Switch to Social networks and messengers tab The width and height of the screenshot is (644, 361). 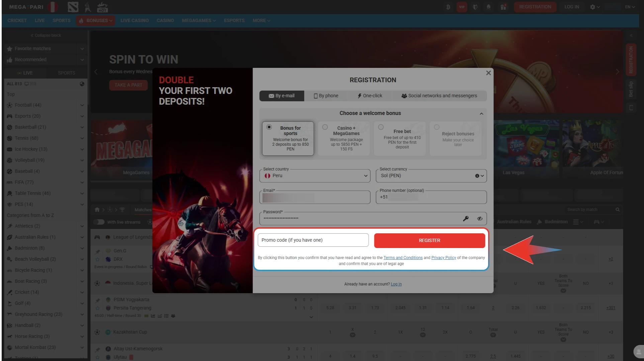[x=439, y=96]
